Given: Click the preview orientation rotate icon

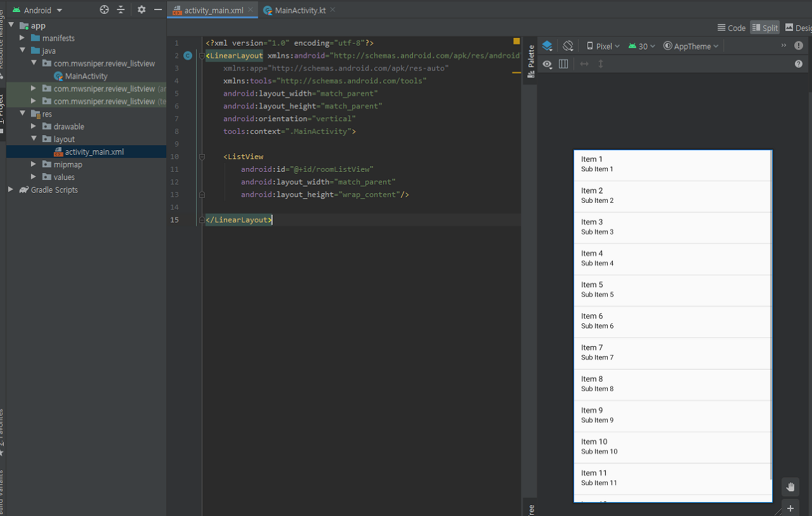Looking at the screenshot, I should 568,46.
